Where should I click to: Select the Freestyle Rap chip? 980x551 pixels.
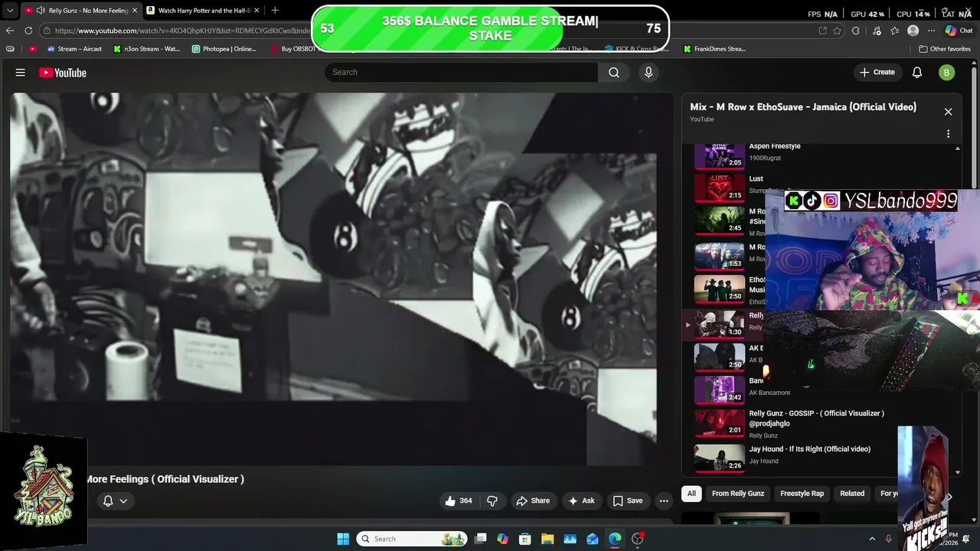pyautogui.click(x=802, y=494)
